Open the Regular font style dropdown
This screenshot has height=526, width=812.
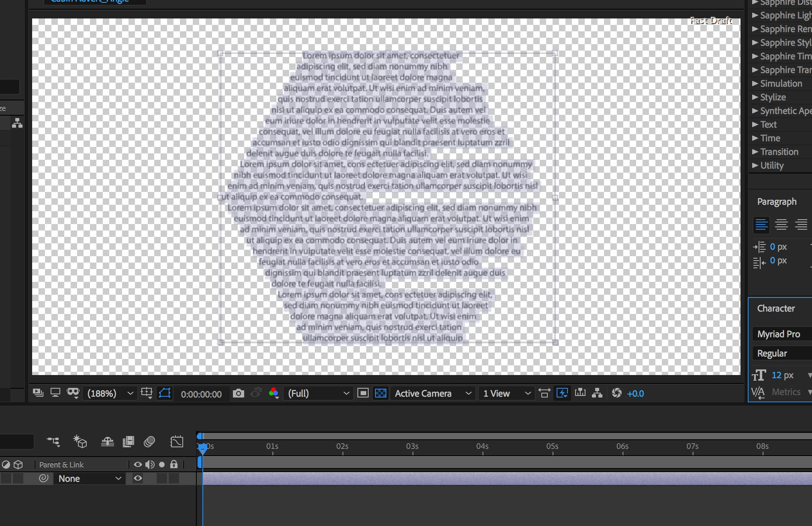pos(782,353)
